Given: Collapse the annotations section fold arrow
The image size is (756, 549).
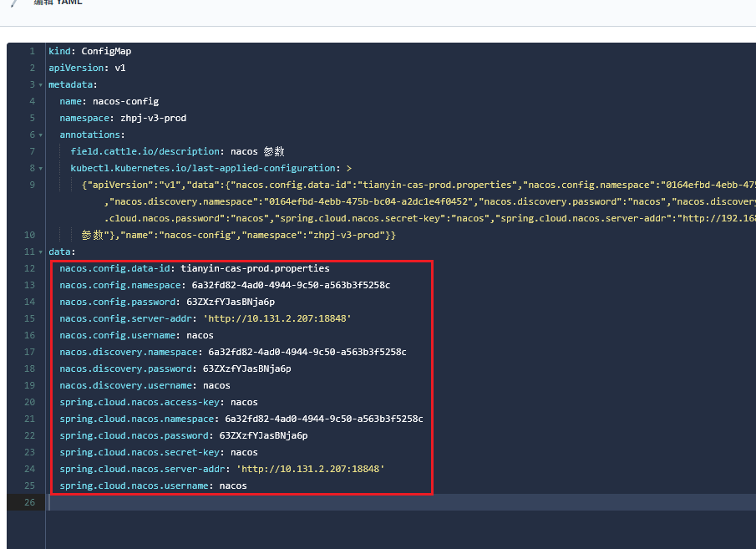Looking at the screenshot, I should click(x=40, y=135).
